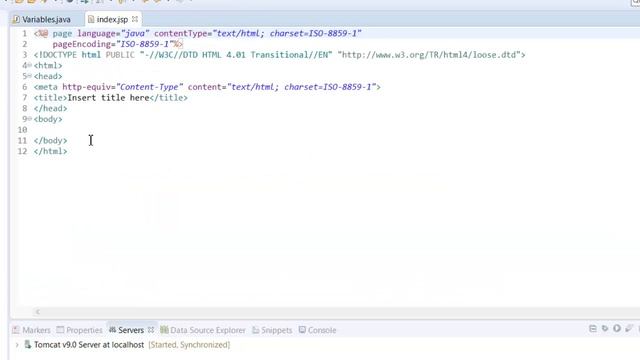Open the Data Source Explorer tab
This screenshot has height=360, width=640.
tap(203, 330)
